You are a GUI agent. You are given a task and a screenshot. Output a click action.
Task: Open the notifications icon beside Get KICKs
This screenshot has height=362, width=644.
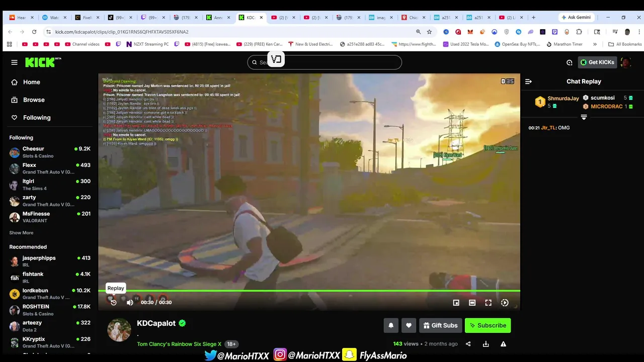click(569, 62)
